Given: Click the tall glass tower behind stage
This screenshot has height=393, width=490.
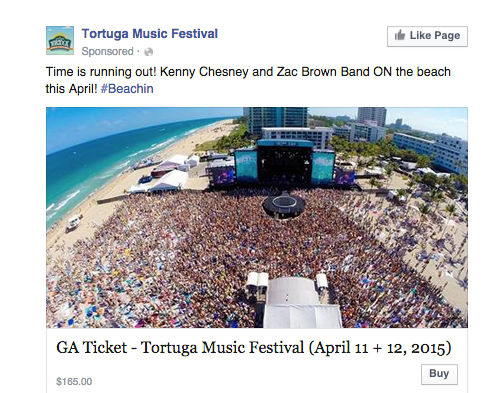Looking at the screenshot, I should click(275, 120).
